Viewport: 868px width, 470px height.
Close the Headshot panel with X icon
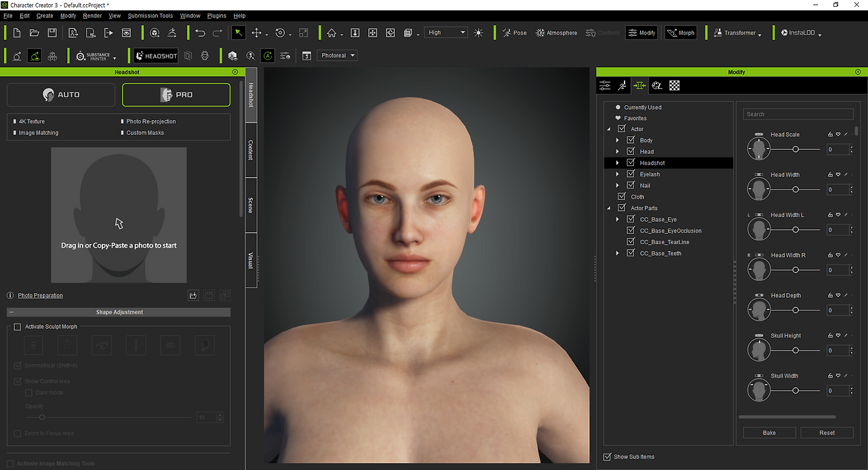(x=235, y=72)
